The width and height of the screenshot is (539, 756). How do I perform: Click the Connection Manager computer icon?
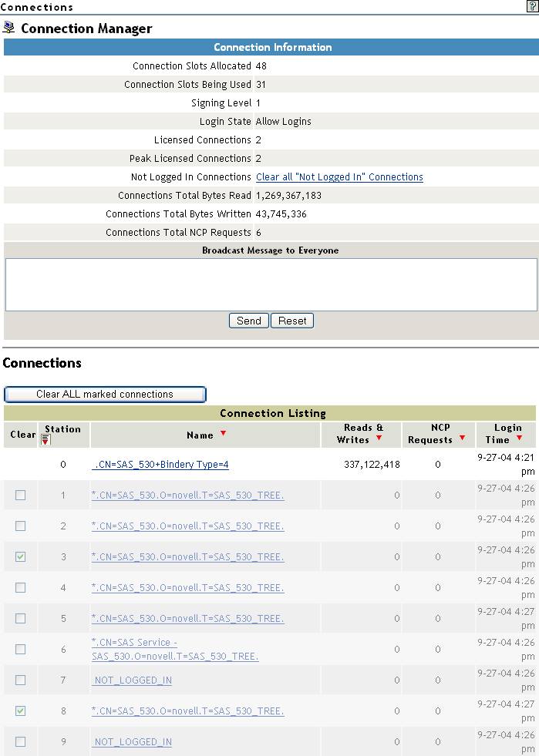click(x=8, y=28)
